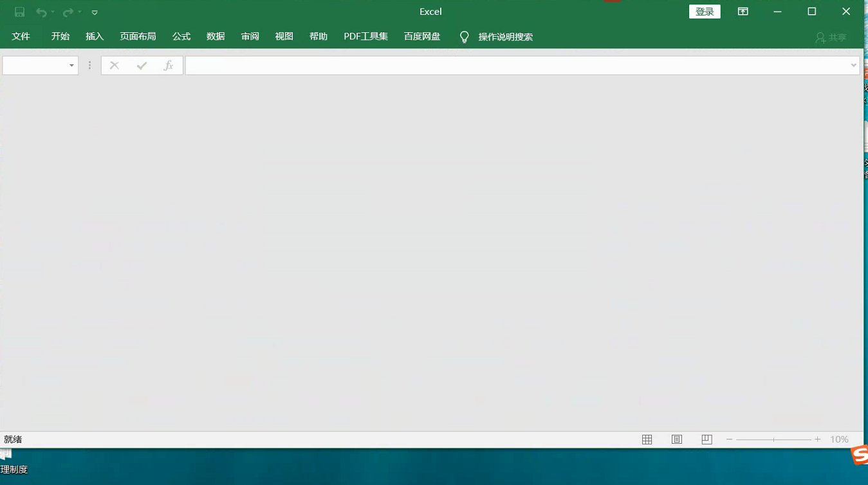Image resolution: width=868 pixels, height=485 pixels.
Task: Open the 帮助 ribbon tab
Action: [319, 37]
